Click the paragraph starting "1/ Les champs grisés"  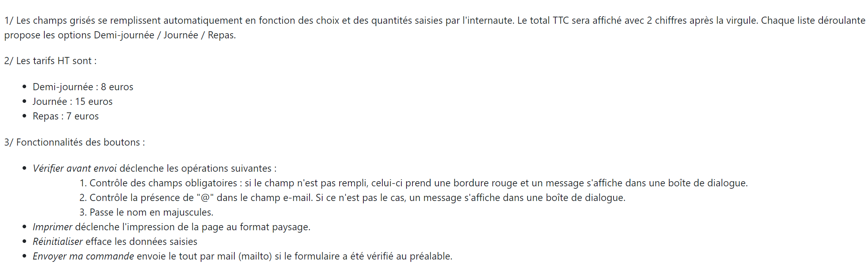237,21
